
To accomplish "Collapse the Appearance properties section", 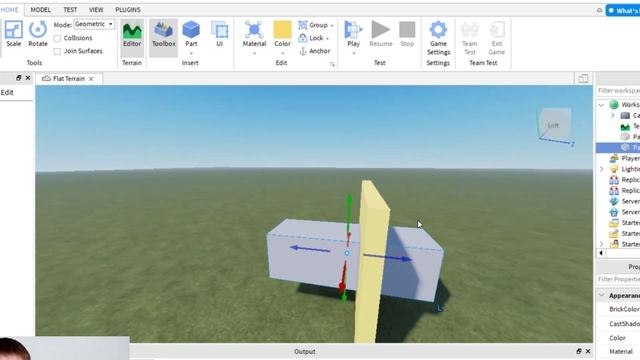I will pyautogui.click(x=601, y=295).
